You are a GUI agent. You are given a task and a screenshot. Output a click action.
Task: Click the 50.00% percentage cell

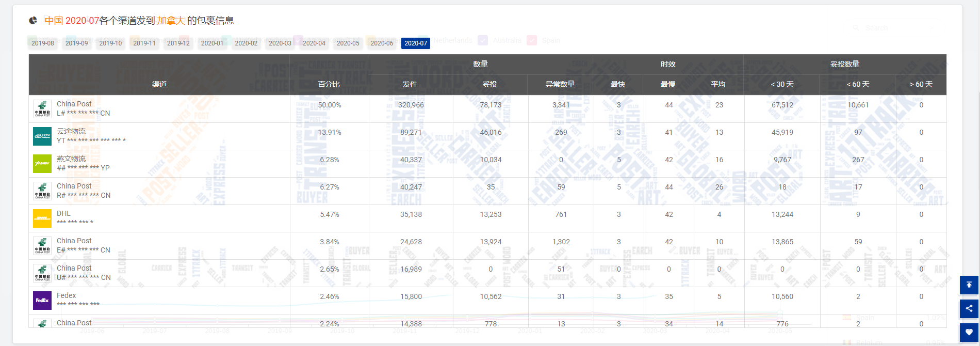330,105
